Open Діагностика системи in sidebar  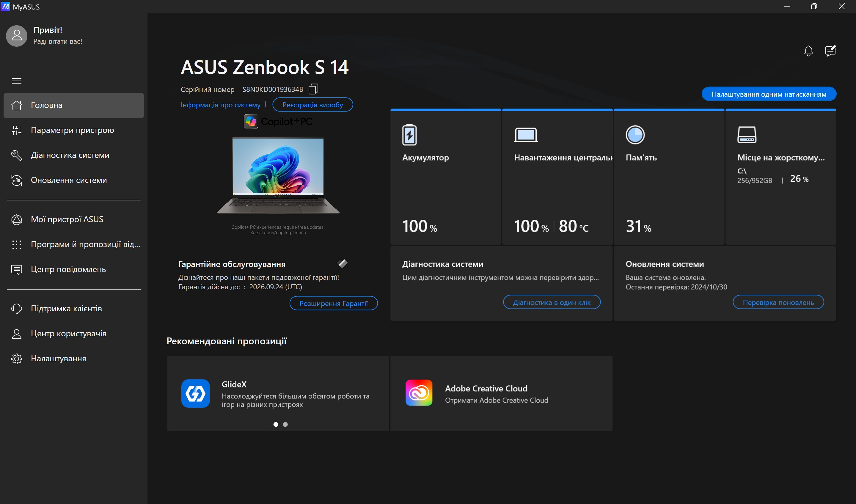[x=74, y=155]
